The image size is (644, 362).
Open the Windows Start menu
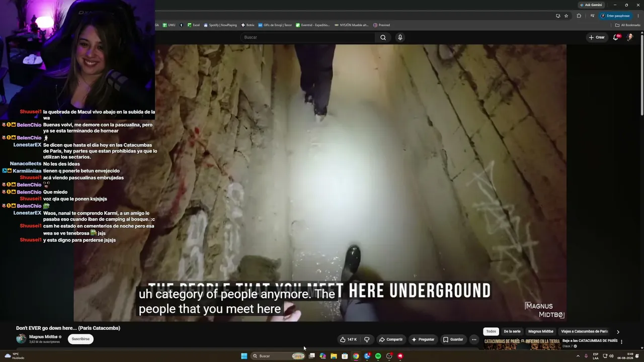(244, 356)
